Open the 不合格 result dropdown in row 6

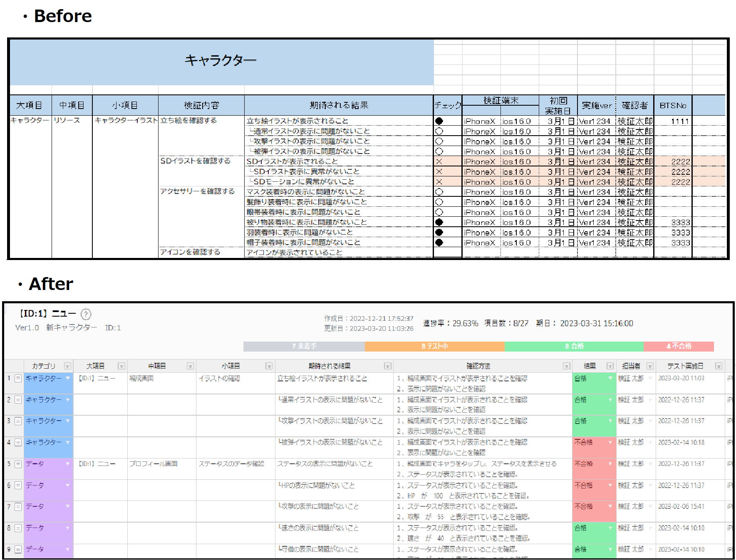pos(610,485)
